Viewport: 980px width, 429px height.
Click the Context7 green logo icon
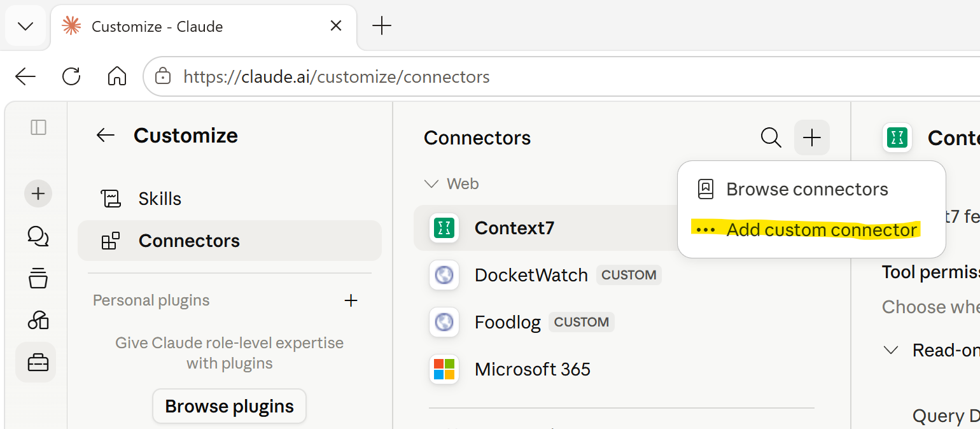(x=444, y=228)
